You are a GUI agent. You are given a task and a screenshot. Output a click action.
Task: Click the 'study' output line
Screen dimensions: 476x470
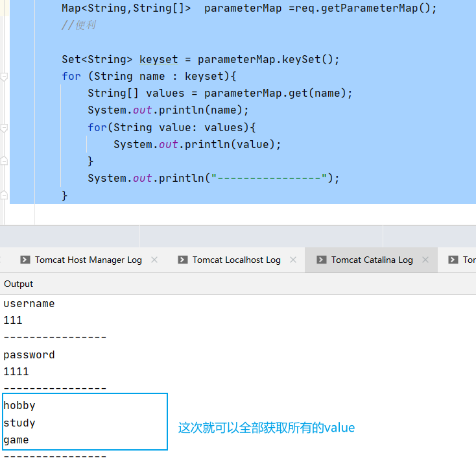[x=19, y=423]
